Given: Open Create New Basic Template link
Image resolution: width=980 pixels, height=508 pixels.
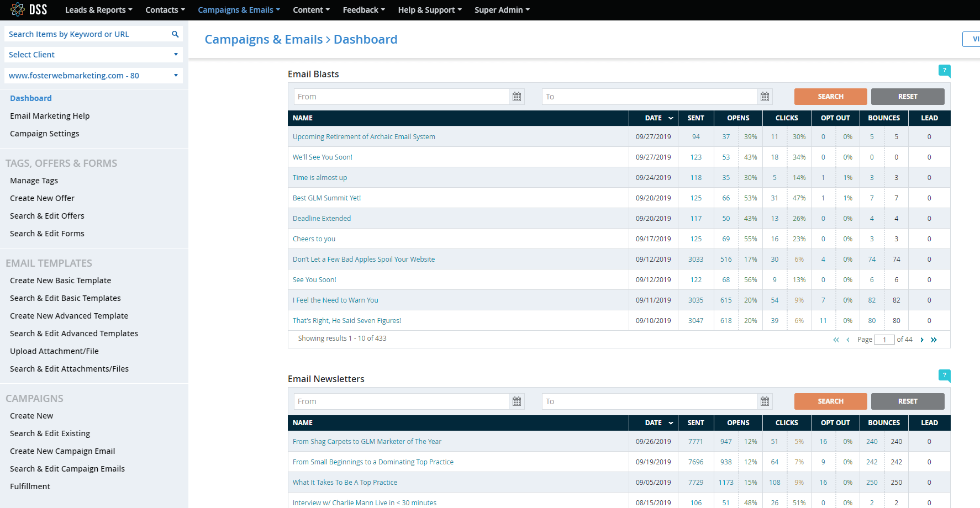Looking at the screenshot, I should click(60, 281).
